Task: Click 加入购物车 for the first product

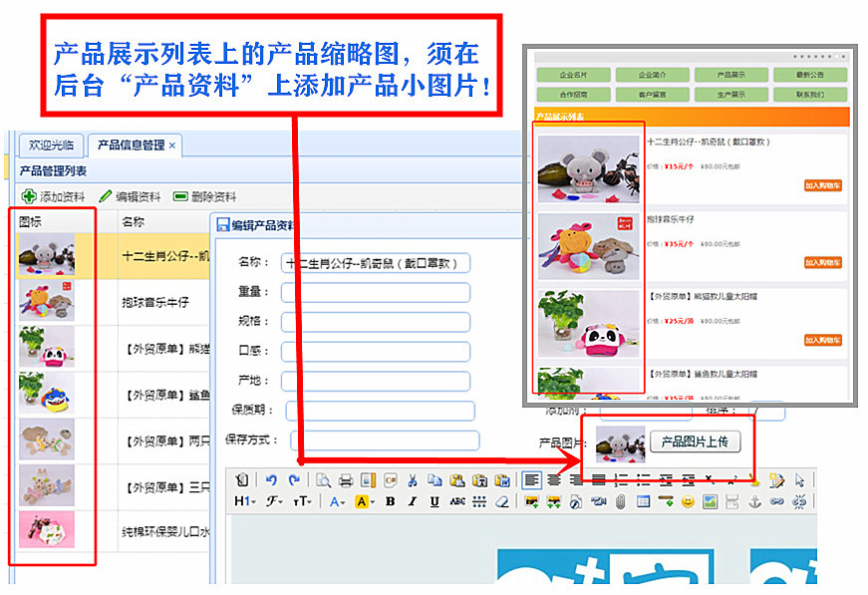Action: tap(822, 185)
